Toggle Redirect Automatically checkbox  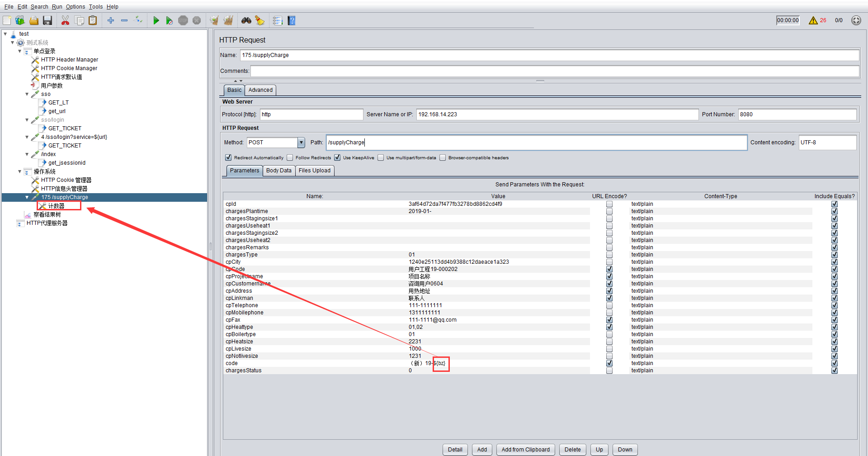pyautogui.click(x=228, y=157)
